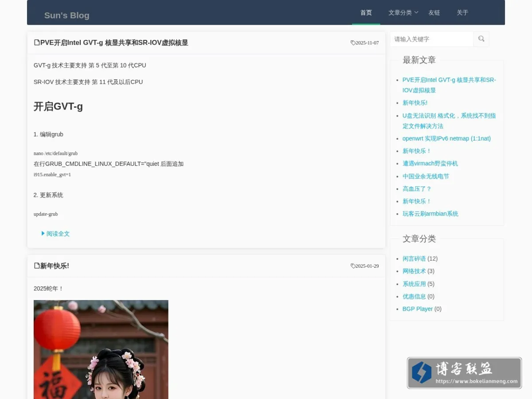Screen dimensions: 532x399
Task: Click the Sun's Blog site title
Action: coord(67,15)
